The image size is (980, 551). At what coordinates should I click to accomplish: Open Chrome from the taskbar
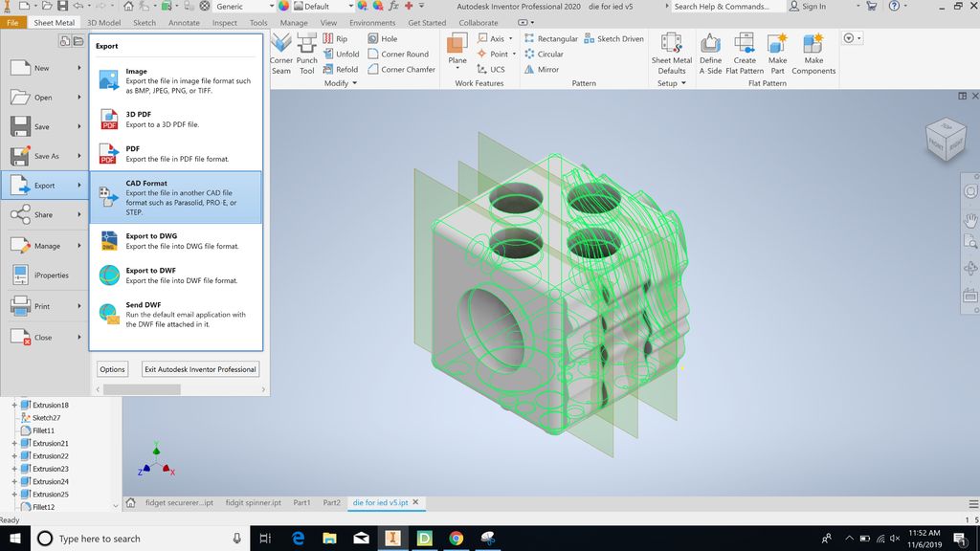tap(456, 539)
